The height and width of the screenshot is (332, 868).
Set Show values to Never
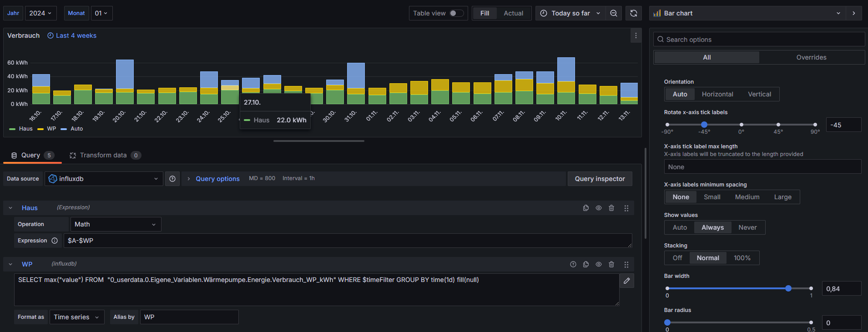tap(747, 227)
